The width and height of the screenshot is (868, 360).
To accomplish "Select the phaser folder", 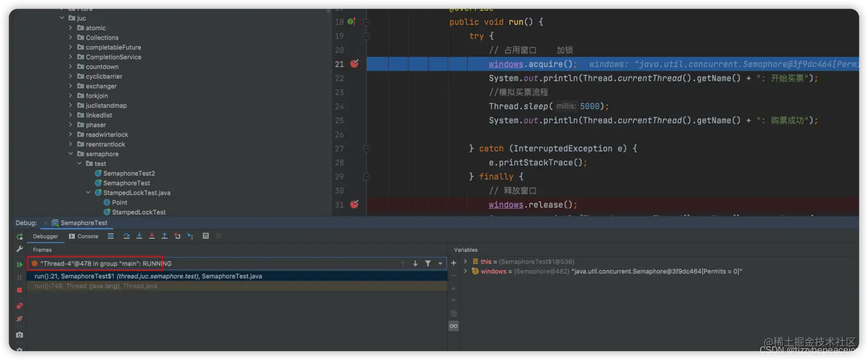I will point(91,125).
